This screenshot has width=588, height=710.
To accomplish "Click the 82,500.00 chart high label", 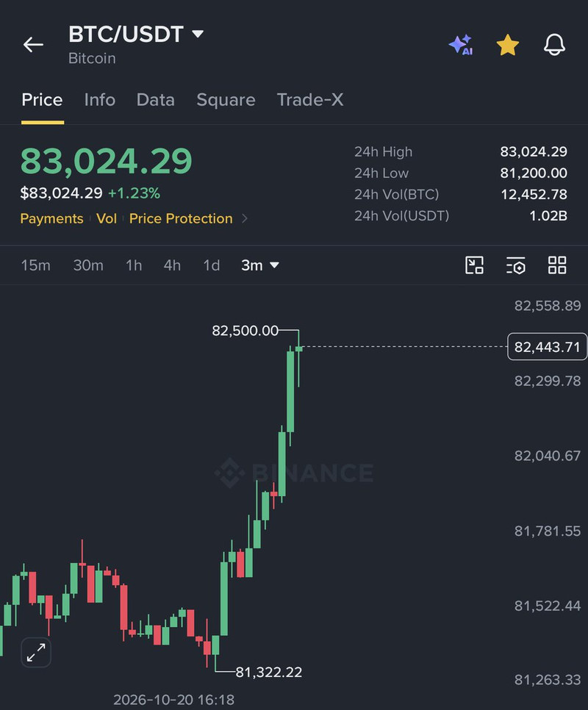I will click(x=245, y=331).
